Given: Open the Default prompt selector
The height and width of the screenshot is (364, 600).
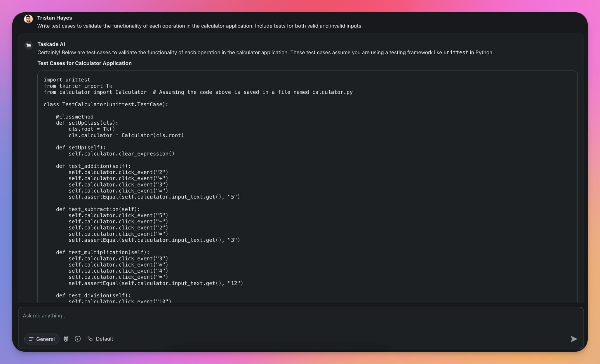Looking at the screenshot, I should pos(100,339).
